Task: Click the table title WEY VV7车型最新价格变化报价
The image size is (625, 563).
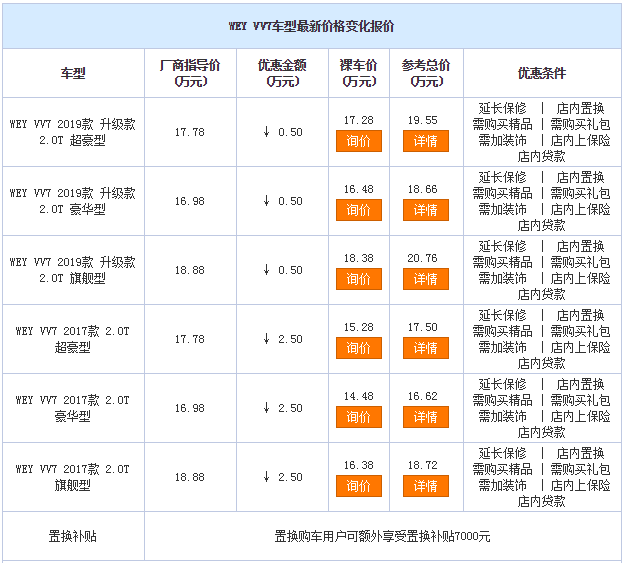Action: [x=311, y=26]
